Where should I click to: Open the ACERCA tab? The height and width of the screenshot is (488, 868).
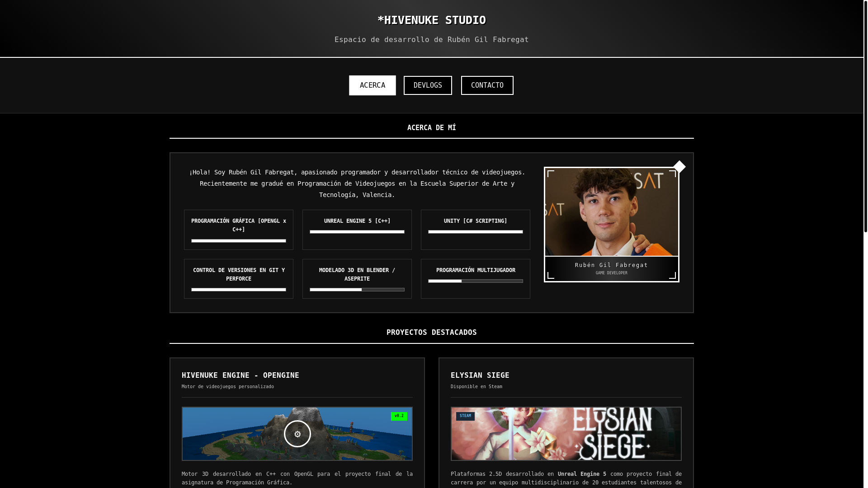pos(372,85)
